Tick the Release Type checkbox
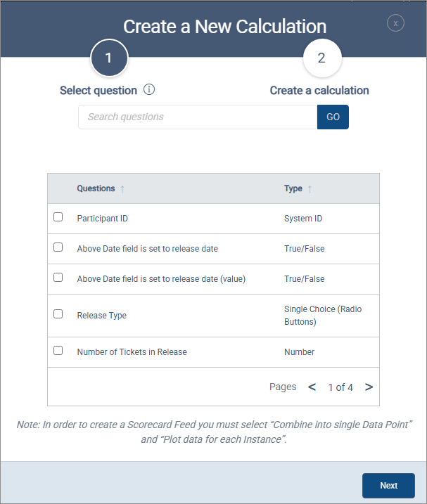The image size is (427, 504). point(58,314)
